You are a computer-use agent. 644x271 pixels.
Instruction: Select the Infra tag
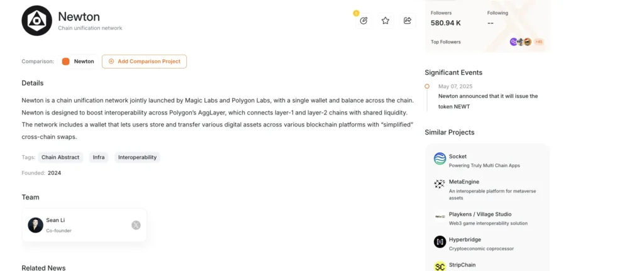pos(99,157)
